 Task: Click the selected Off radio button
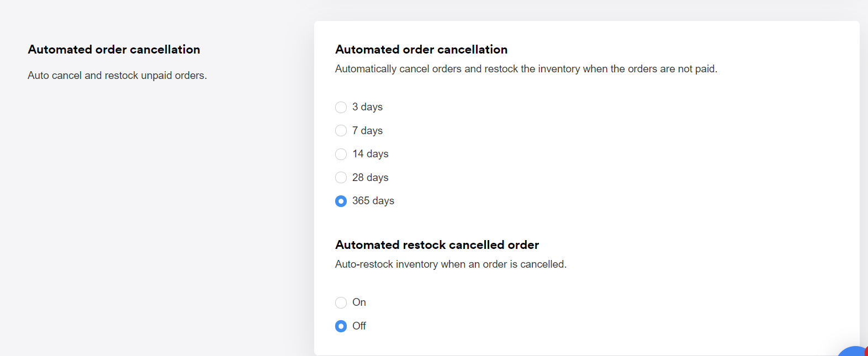click(x=341, y=326)
